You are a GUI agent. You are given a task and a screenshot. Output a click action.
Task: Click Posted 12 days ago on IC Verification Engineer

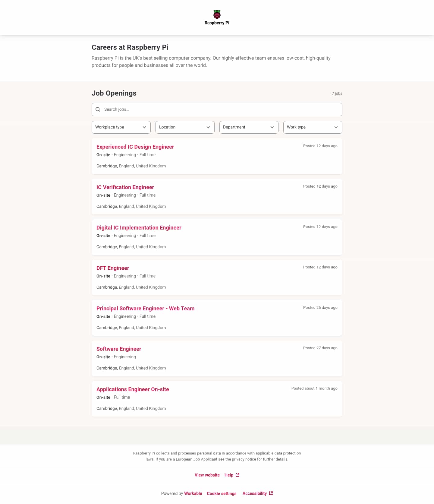320,186
